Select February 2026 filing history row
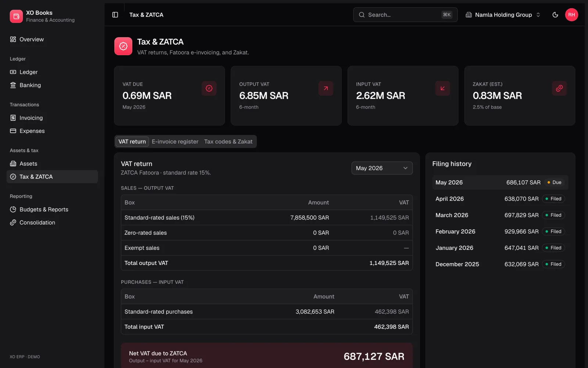The height and width of the screenshot is (368, 588). [500, 231]
